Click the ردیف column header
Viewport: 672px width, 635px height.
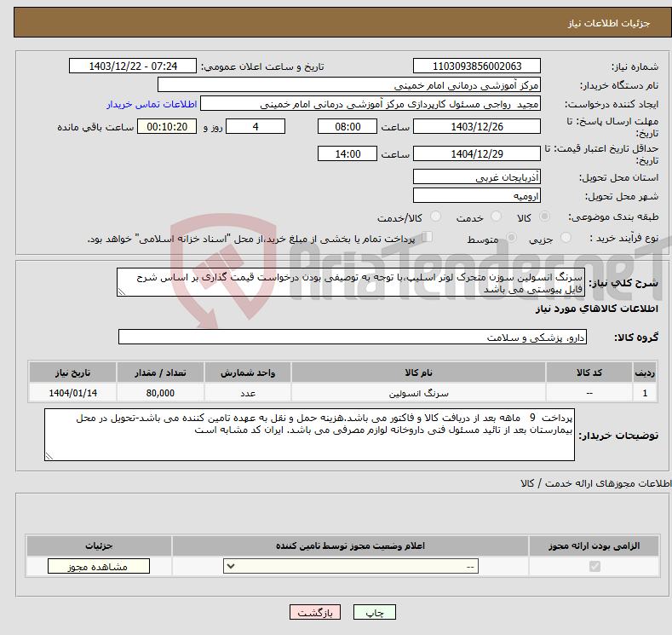(645, 372)
